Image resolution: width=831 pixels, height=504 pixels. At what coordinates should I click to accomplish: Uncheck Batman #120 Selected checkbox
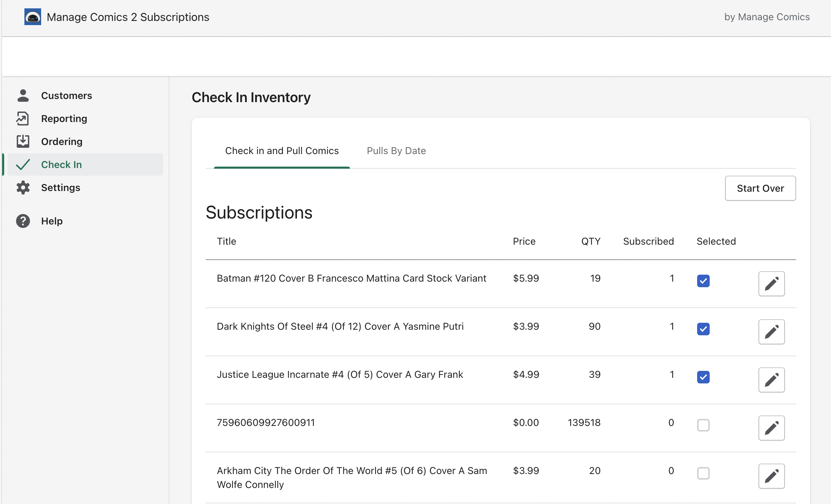(703, 281)
